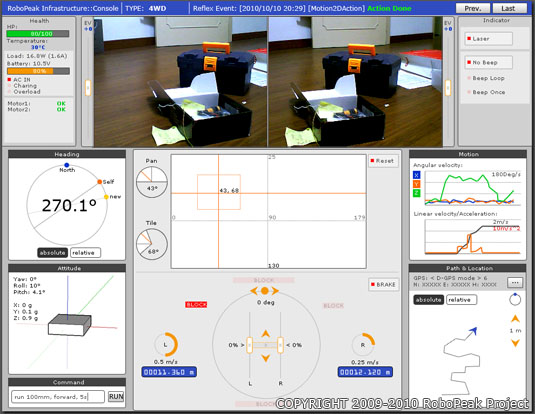Screen dimensions: 535x414
Task: Click the Motor2 OK status
Action: tap(61, 110)
